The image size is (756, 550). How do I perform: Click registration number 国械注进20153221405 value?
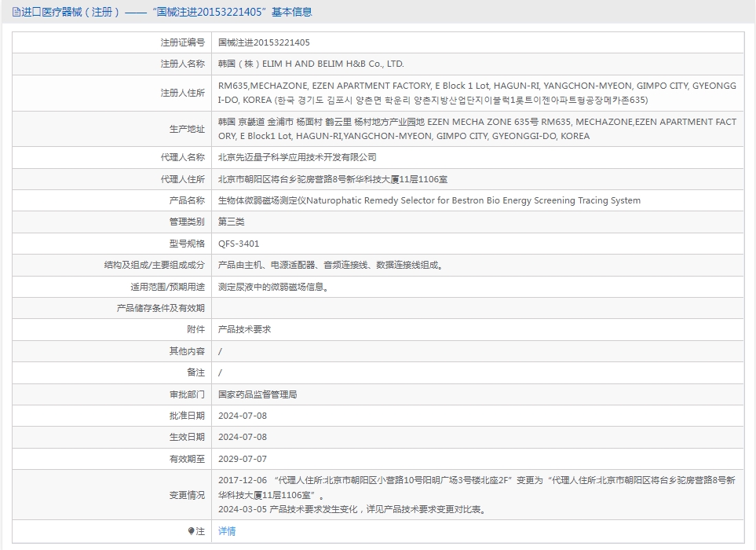pos(264,42)
